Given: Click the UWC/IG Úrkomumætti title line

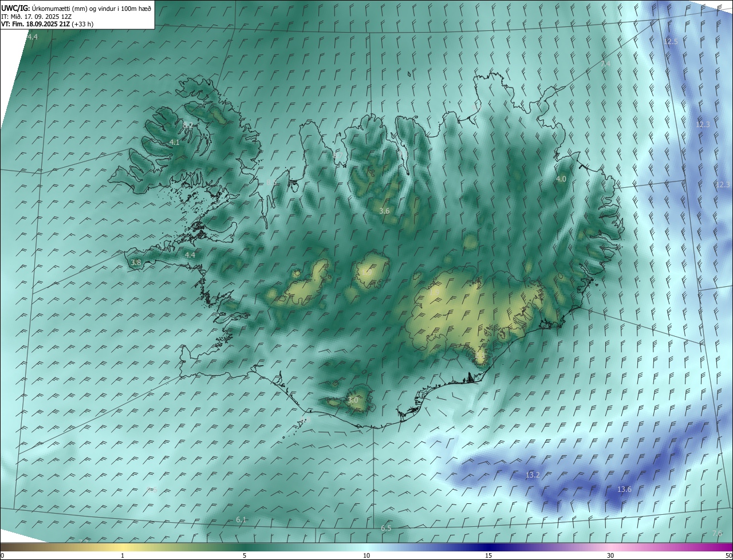Looking at the screenshot, I should [x=76, y=8].
